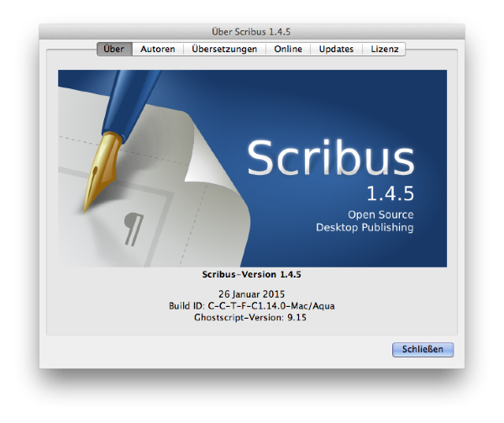The width and height of the screenshot is (504, 423).
Task: Click the large Scribus logo text
Action: (x=331, y=159)
